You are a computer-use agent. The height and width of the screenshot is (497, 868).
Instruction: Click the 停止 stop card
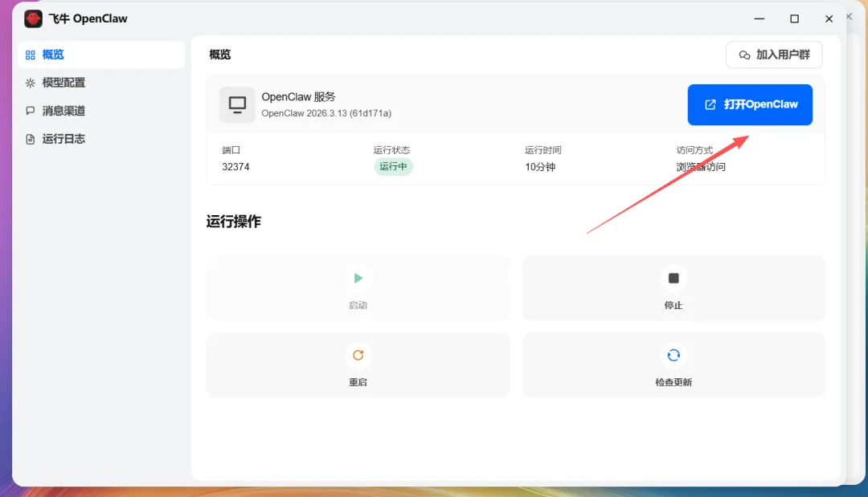674,288
